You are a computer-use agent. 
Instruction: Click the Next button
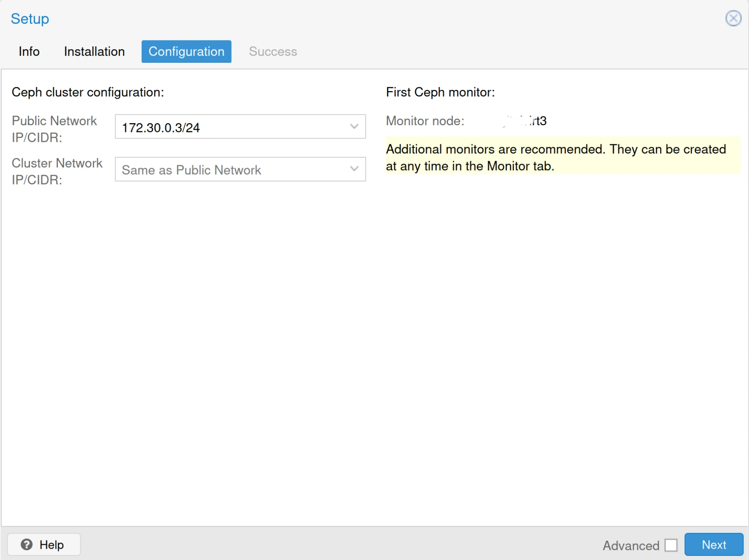point(714,545)
